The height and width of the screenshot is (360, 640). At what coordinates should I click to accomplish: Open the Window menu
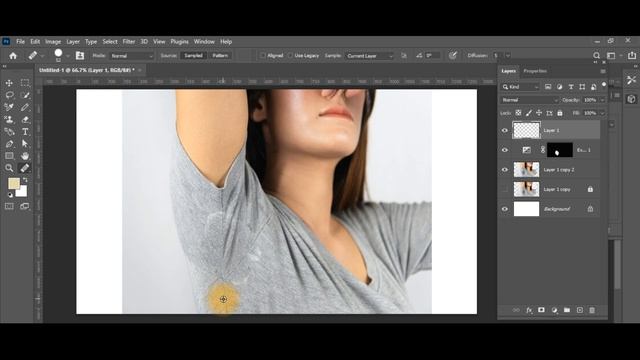[x=204, y=42]
